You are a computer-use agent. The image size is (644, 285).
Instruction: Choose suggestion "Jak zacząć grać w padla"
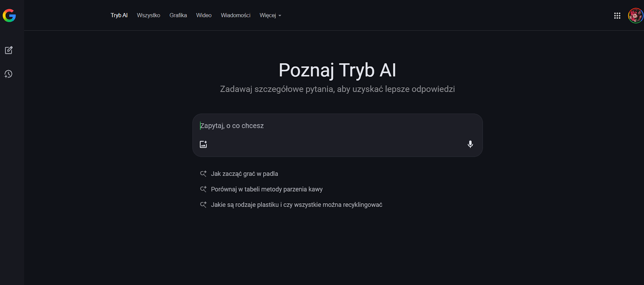(x=244, y=174)
